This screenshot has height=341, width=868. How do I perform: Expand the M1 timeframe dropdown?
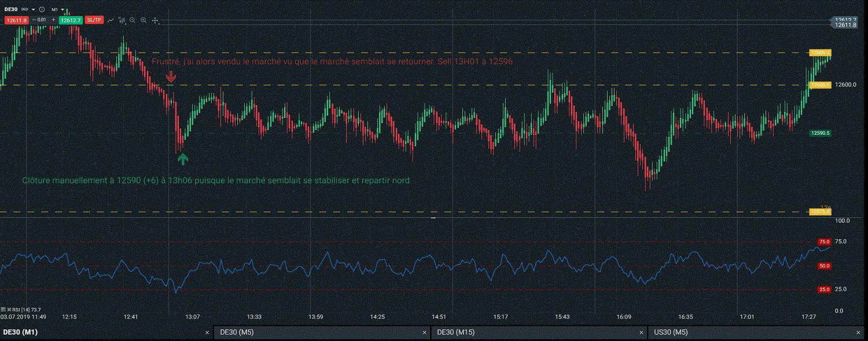pyautogui.click(x=62, y=10)
